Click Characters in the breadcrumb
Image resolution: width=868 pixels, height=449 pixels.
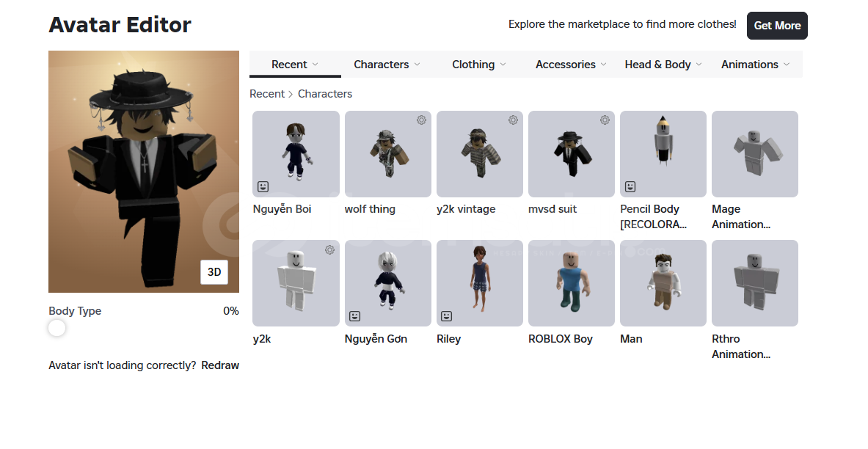pyautogui.click(x=325, y=94)
